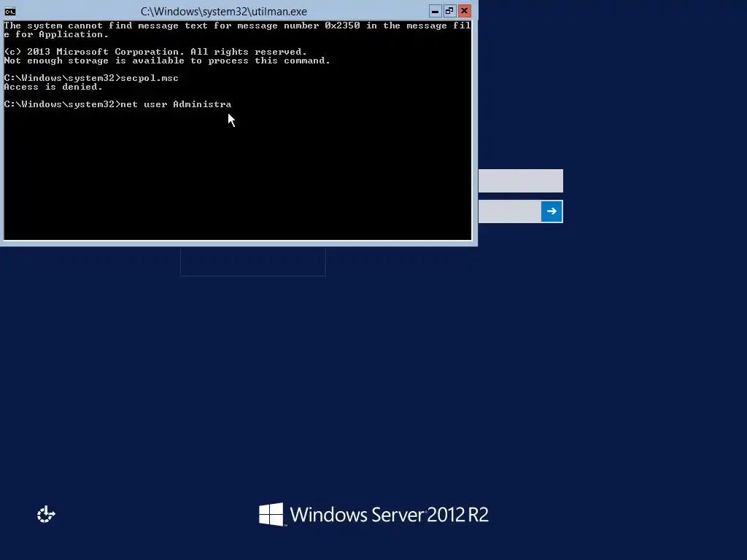Focus the password field beside the arrow
This screenshot has width=747, height=560.
(x=510, y=211)
